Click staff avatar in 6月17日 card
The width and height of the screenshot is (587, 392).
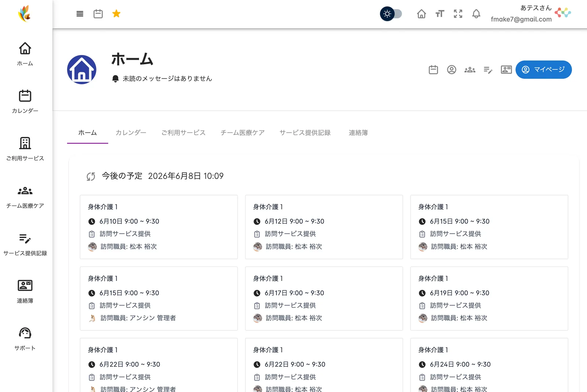tap(258, 318)
